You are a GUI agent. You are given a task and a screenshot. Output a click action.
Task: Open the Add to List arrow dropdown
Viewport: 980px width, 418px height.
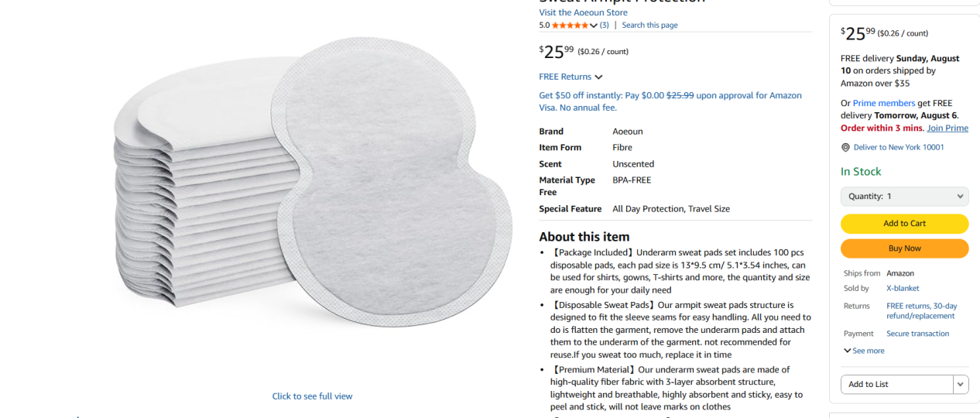pyautogui.click(x=961, y=384)
